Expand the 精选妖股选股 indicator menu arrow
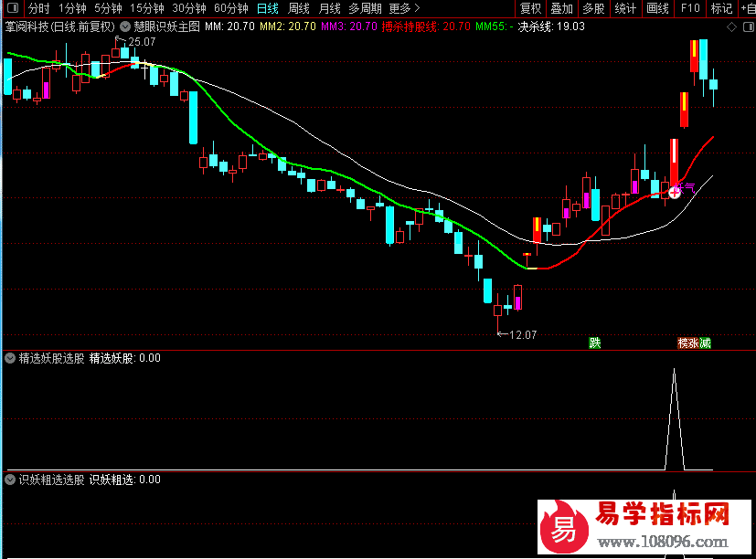The height and width of the screenshot is (559, 756). tap(11, 359)
